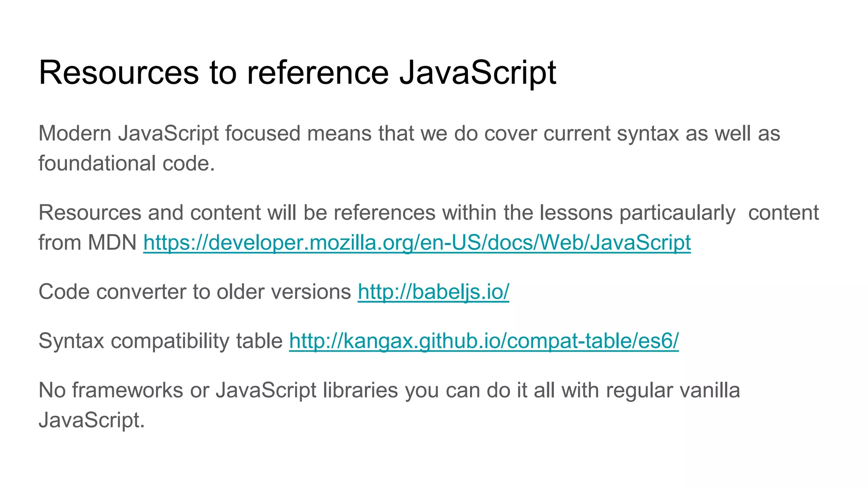
Task: Click the text 'Syntax compatibility table'
Action: pyautogui.click(x=161, y=341)
